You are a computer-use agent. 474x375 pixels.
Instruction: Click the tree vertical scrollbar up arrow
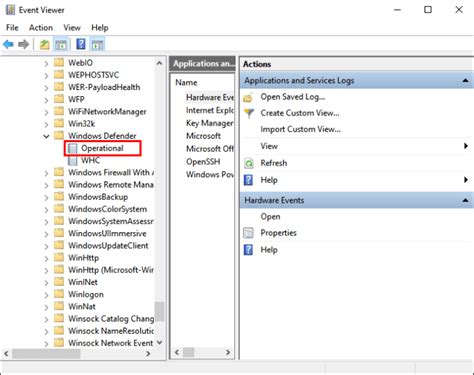[159, 63]
